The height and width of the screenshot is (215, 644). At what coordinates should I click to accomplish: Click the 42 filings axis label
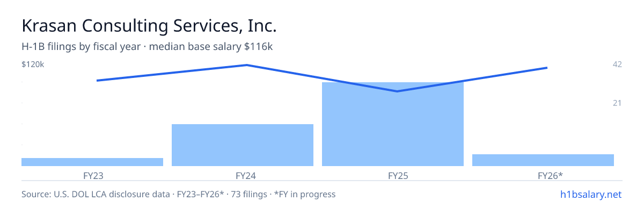click(x=617, y=64)
